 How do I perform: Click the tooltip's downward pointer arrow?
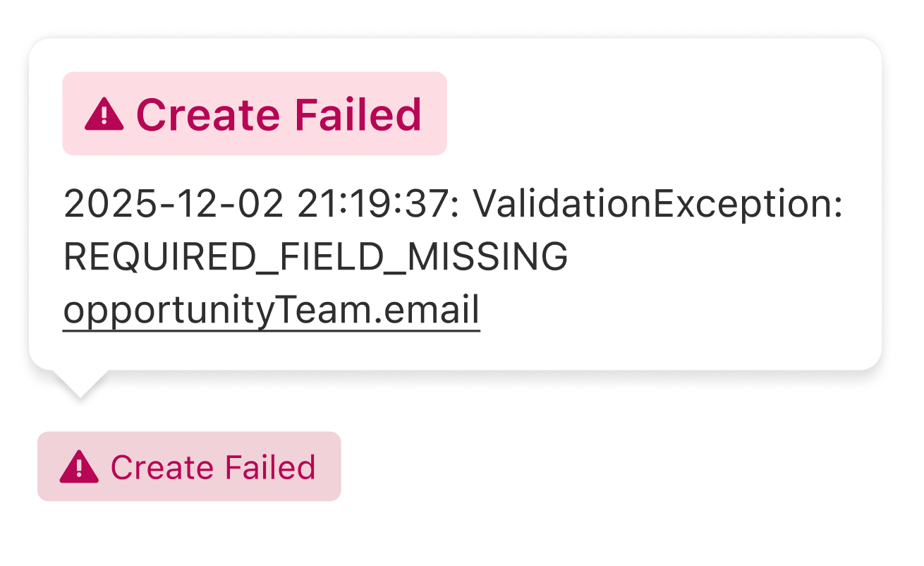point(80,383)
